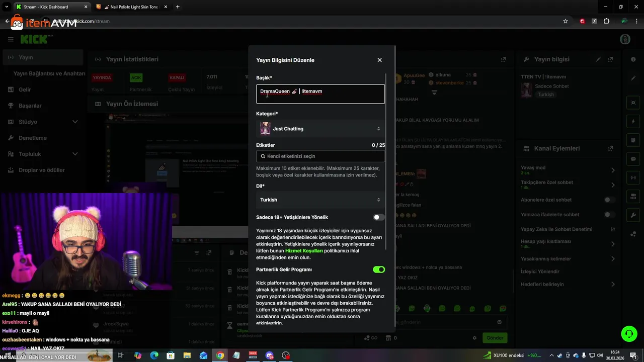Toggle Yalnızca ifadelerle sohbet switch
Image resolution: width=644 pixels, height=362 pixels.
609,215
